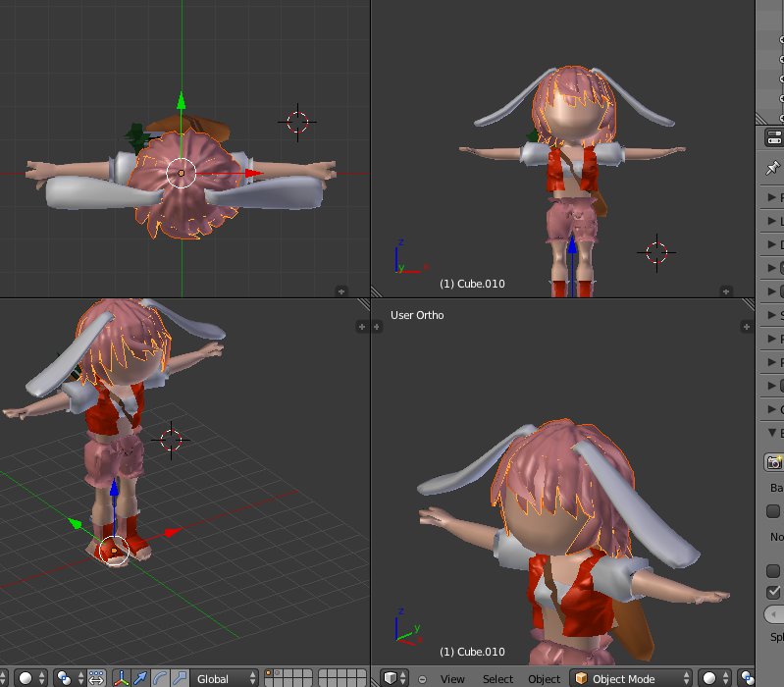The width and height of the screenshot is (784, 687).
Task: Collapse the expanded Bake panel triangle
Action: pyautogui.click(x=772, y=432)
